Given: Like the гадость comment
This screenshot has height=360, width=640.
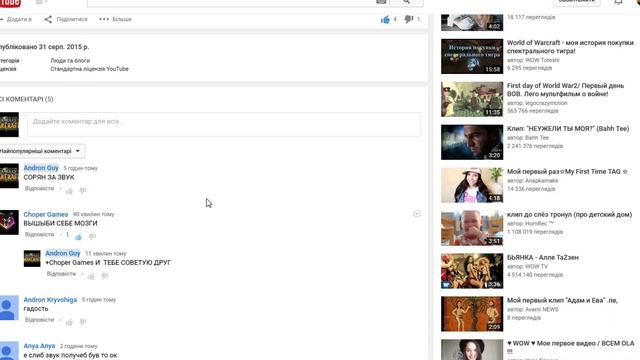Looking at the screenshot, I should [69, 322].
